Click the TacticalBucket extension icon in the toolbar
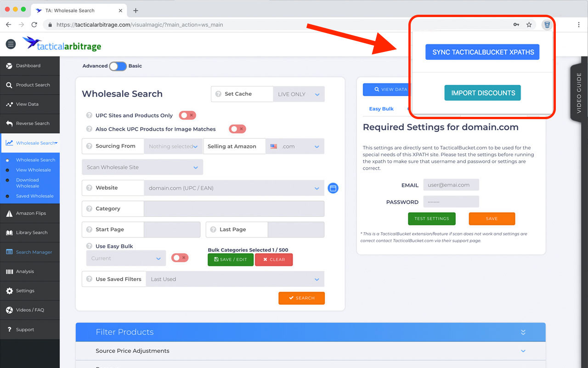Viewport: 588px width, 368px height. click(x=547, y=24)
